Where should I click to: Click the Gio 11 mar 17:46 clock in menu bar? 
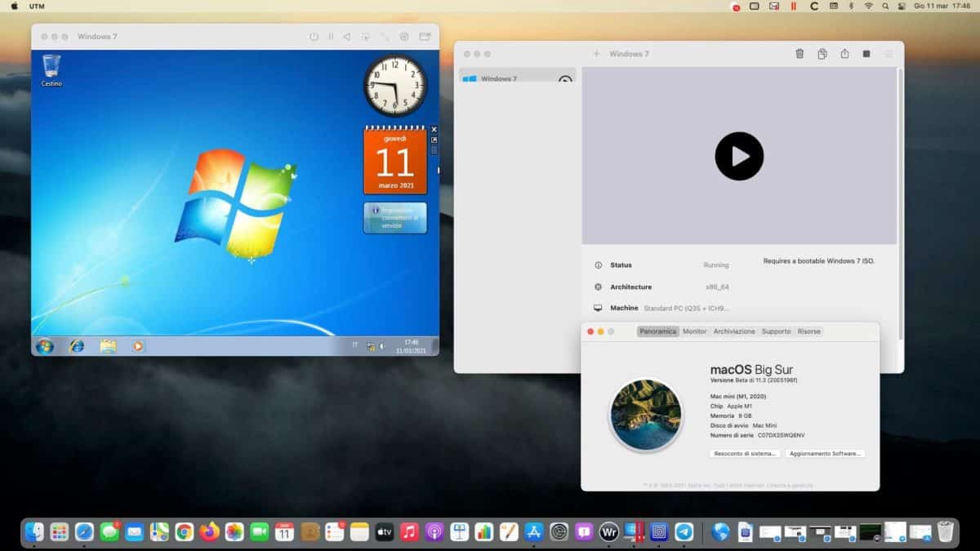(942, 6)
